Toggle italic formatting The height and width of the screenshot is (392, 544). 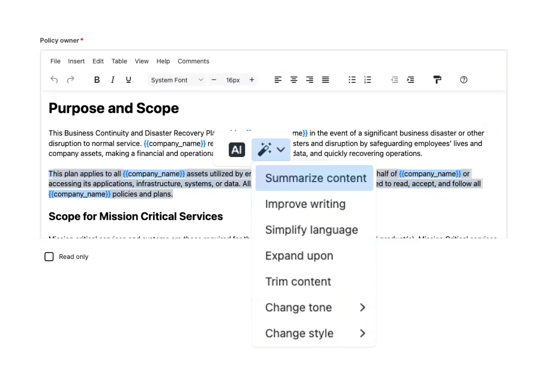(112, 80)
